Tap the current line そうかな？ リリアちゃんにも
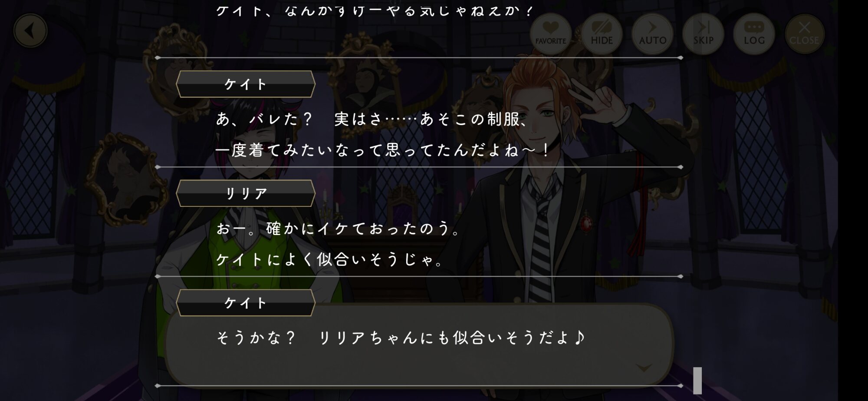The width and height of the screenshot is (868, 401). point(401,338)
